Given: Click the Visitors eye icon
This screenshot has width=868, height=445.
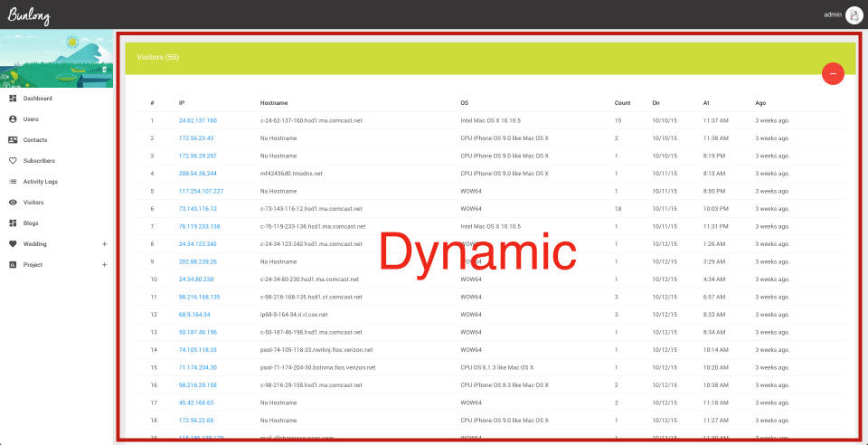Looking at the screenshot, I should click(x=13, y=202).
